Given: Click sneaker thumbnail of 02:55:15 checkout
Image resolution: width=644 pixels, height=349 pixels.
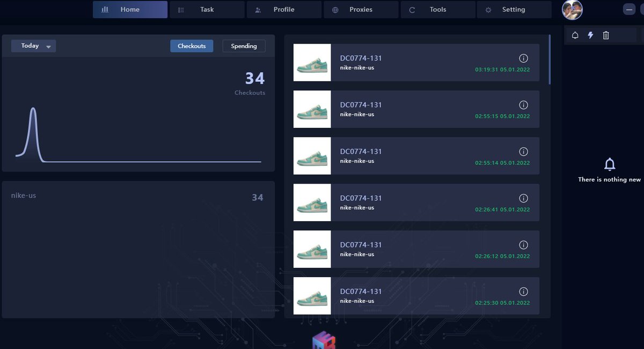Looking at the screenshot, I should (312, 109).
